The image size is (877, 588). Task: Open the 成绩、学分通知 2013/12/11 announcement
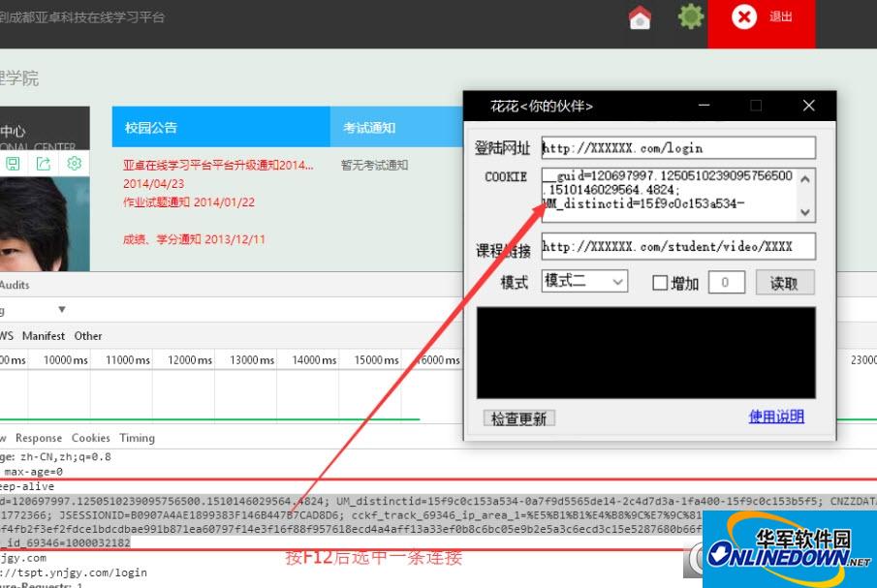point(194,239)
